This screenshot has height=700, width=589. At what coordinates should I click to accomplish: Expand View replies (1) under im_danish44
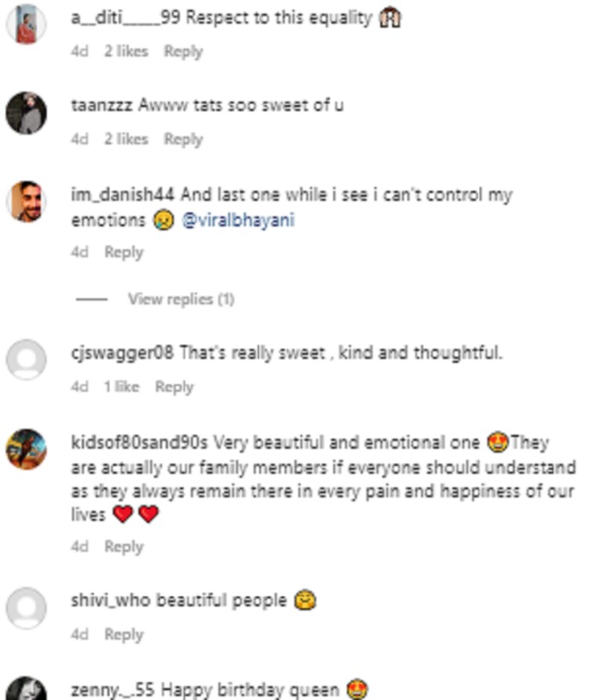(181, 299)
